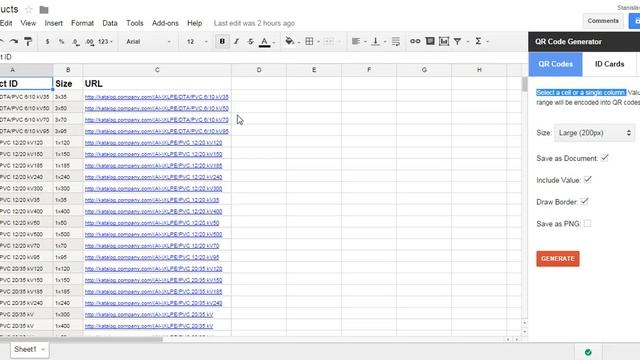The height and width of the screenshot is (360, 640).
Task: Open the Tools menu
Action: point(135,23)
